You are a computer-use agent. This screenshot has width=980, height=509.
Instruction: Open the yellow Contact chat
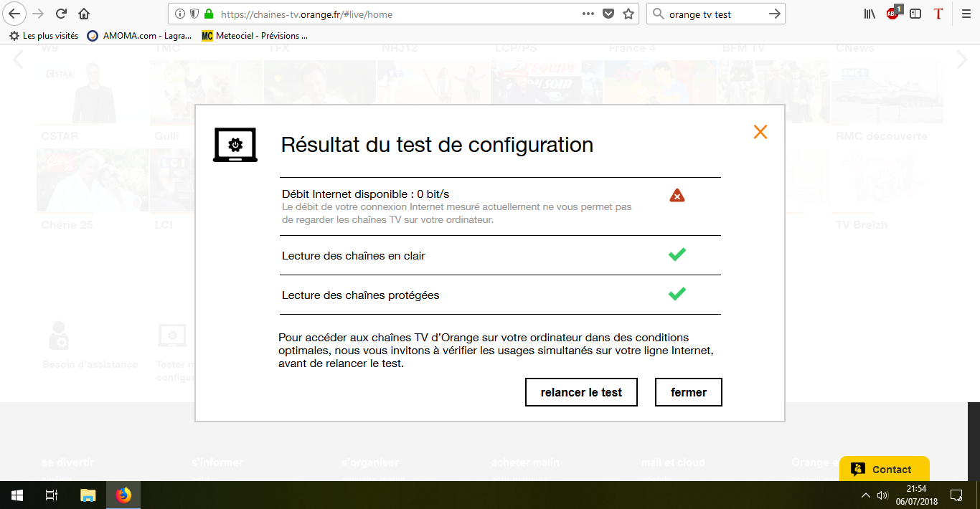(884, 469)
